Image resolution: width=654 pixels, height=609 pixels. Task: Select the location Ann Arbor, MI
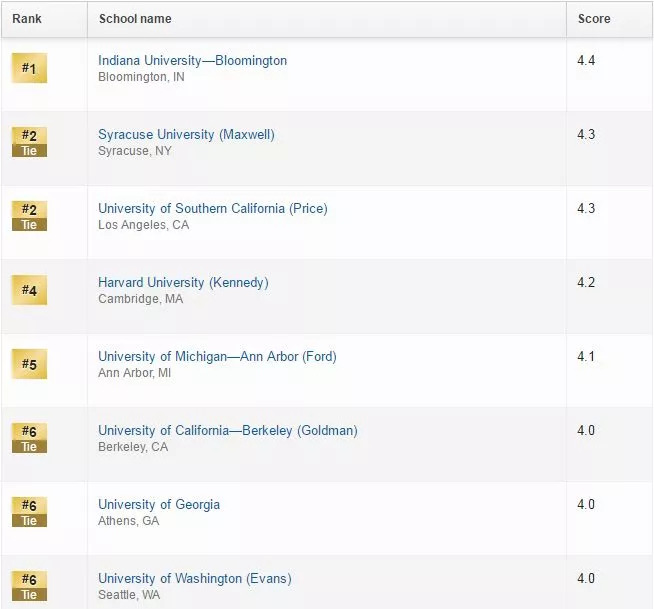[134, 373]
